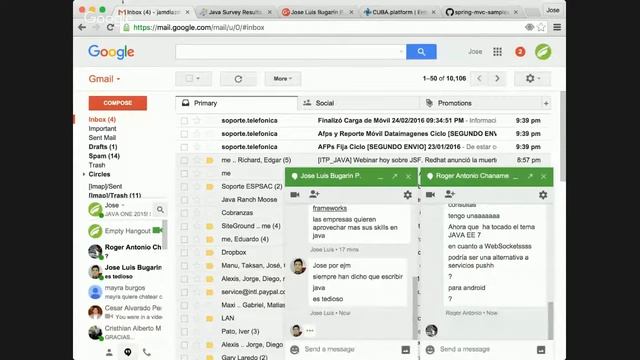
Task: Refresh the inbox with the reload icon
Action: click(x=238, y=79)
